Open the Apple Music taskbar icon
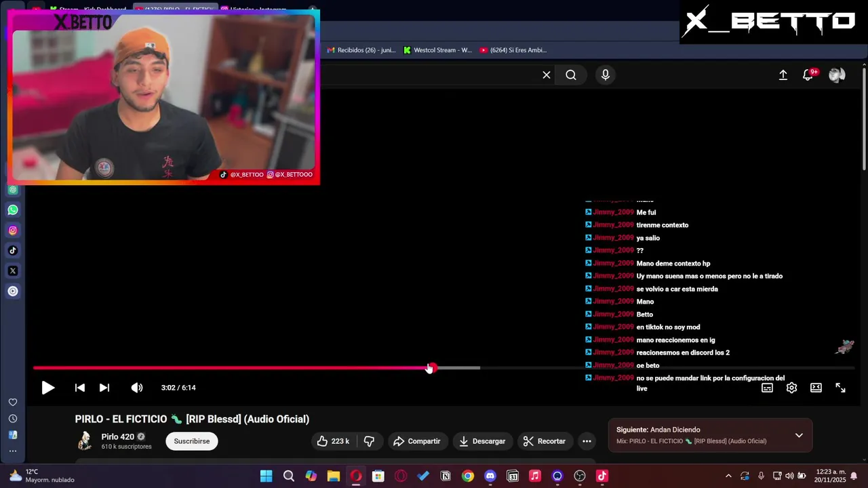This screenshot has width=868, height=488. click(535, 476)
